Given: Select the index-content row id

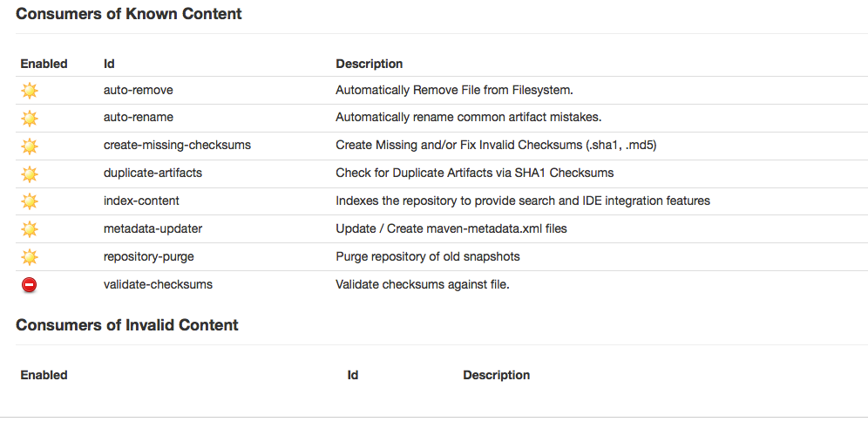Looking at the screenshot, I should 141,201.
